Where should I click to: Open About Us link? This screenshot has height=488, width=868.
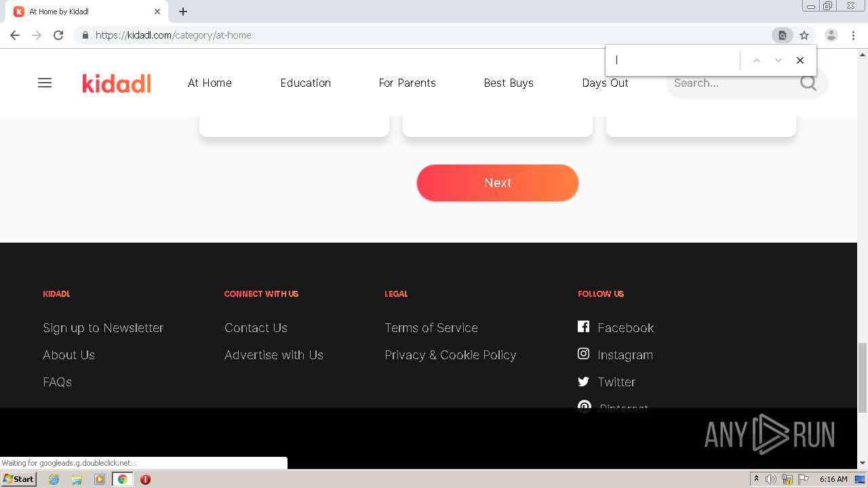pos(68,354)
